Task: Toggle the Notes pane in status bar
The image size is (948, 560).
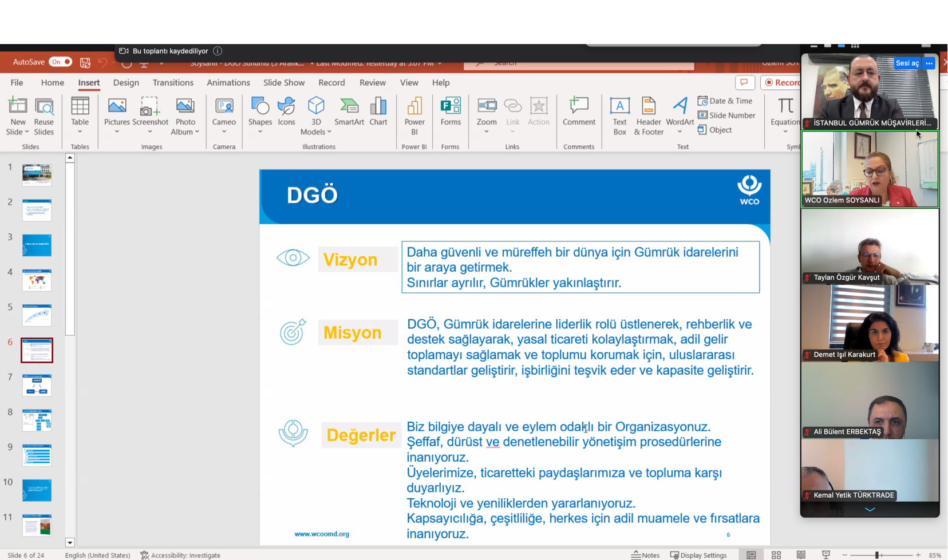Action: click(x=645, y=555)
